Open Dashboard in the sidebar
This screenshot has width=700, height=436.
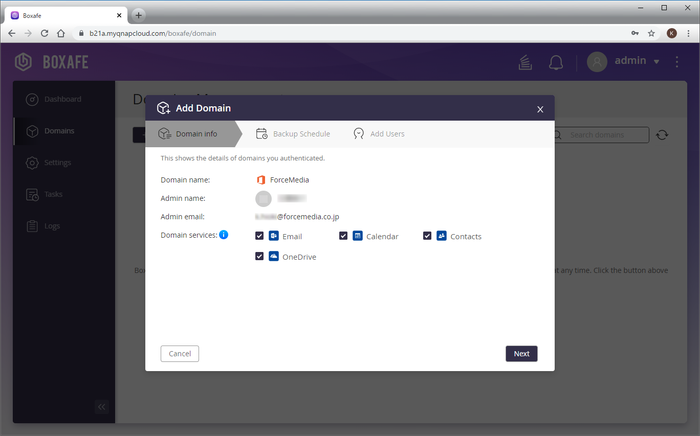[64, 99]
